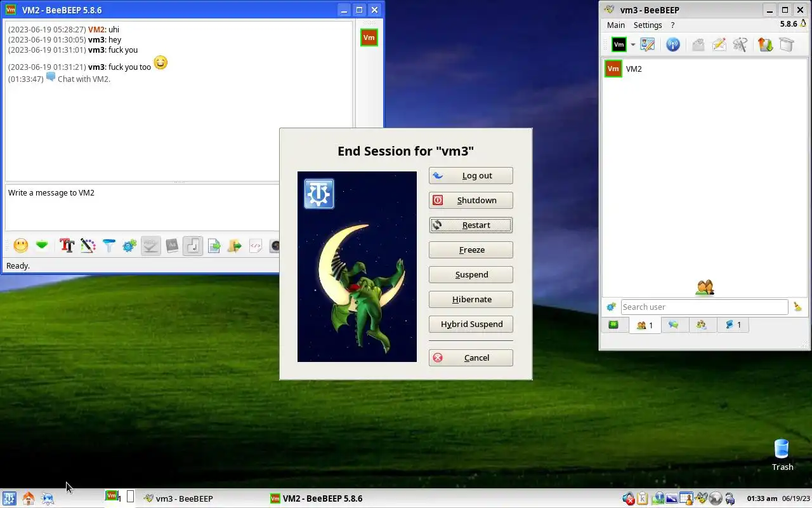Switch to the users tab showing 1
The height and width of the screenshot is (508, 812).
645,325
